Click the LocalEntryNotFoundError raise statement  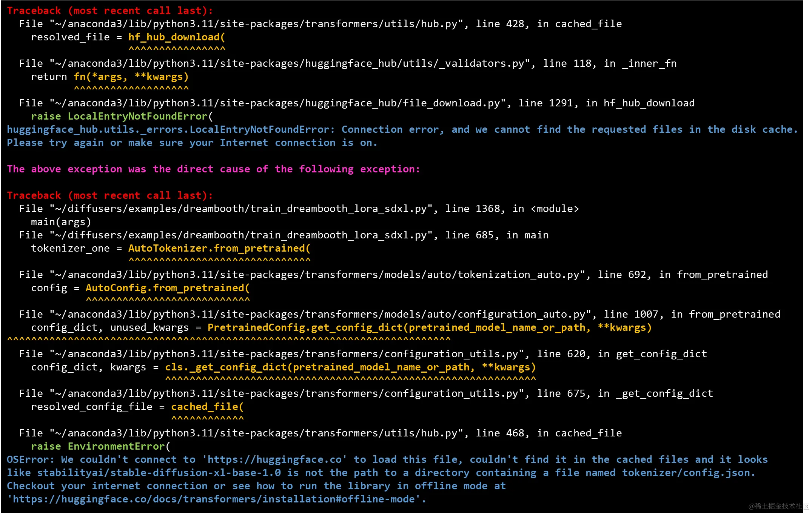[122, 116]
